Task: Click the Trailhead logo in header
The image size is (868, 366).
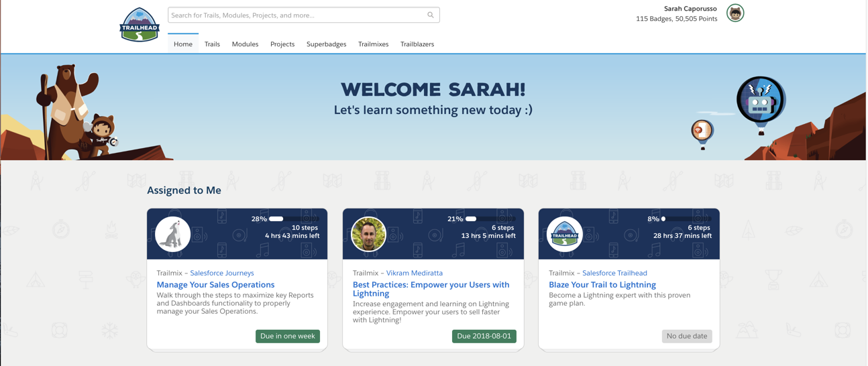Action: [x=140, y=25]
